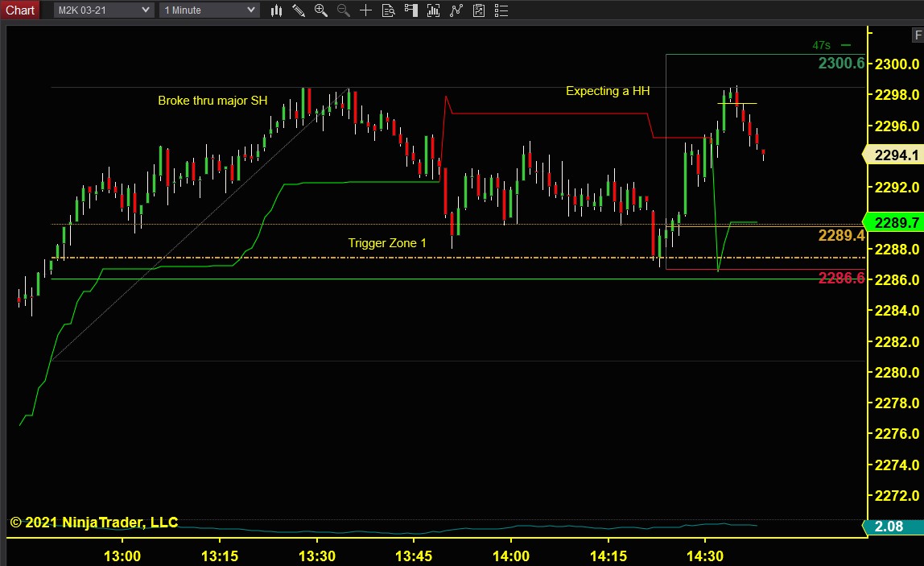The width and height of the screenshot is (924, 566).
Task: Open the M2K 03-21 instrument dropdown
Action: pyautogui.click(x=104, y=10)
